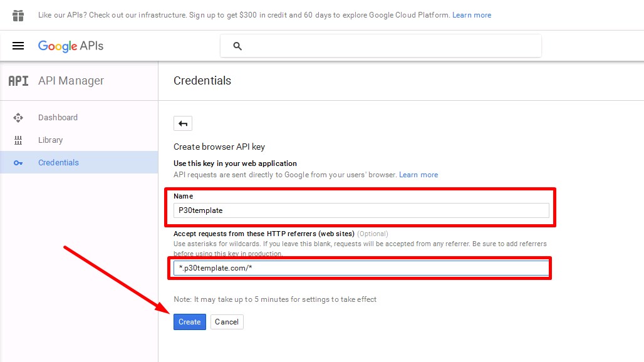Click the 5 minutes settings note

coord(275,299)
